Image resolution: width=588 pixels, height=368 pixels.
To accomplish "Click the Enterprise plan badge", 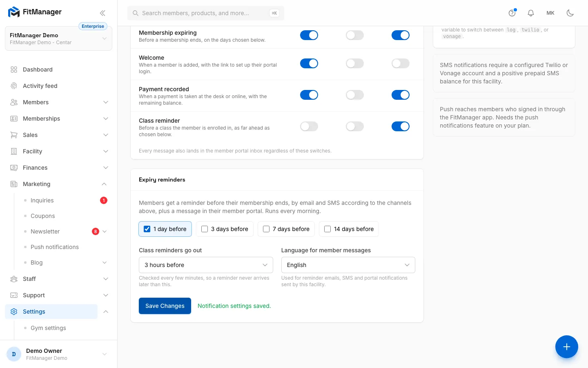I will (93, 26).
